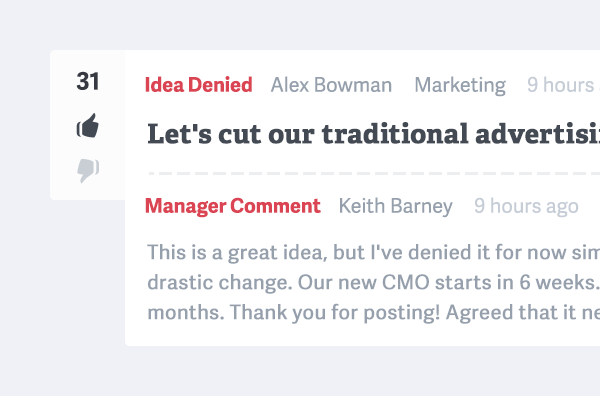
Task: Upvote the idea with thumbs up
Action: [x=88, y=125]
